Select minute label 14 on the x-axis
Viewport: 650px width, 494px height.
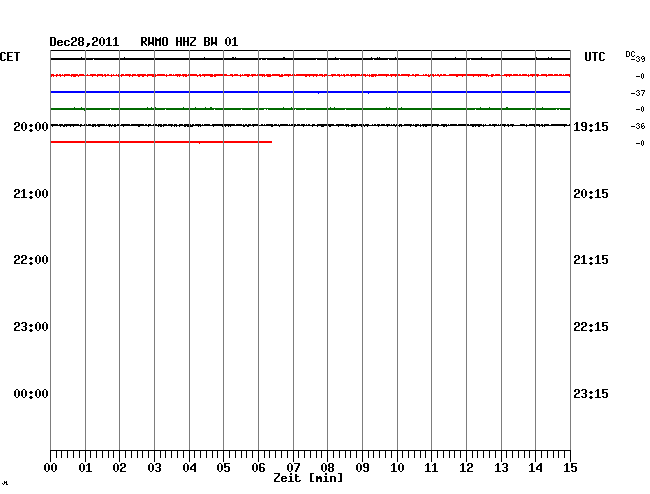[535, 468]
